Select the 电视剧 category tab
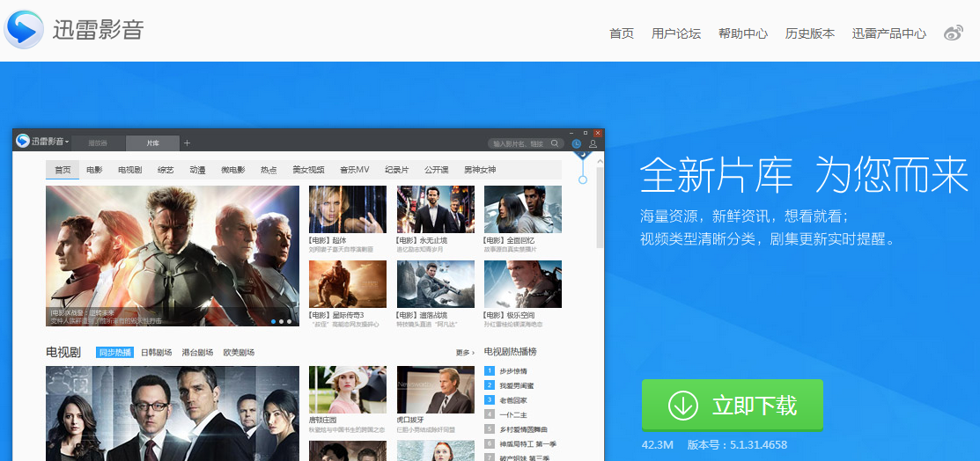This screenshot has height=461, width=980. 129,170
